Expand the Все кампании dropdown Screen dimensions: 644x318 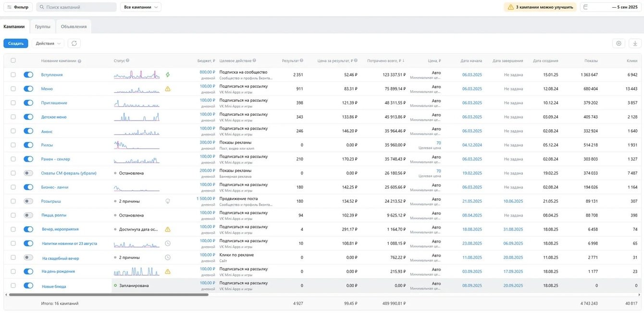[141, 7]
